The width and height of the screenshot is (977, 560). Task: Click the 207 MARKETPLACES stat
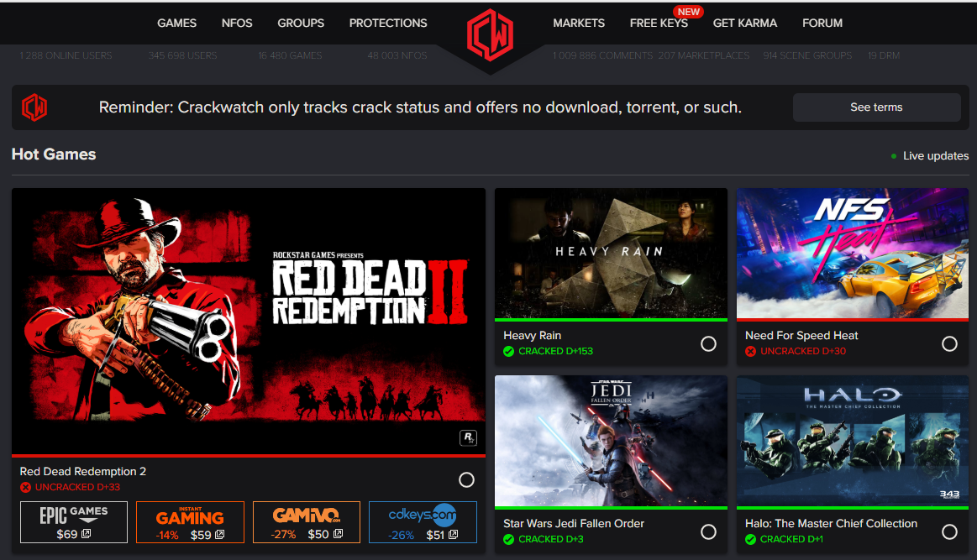click(704, 55)
